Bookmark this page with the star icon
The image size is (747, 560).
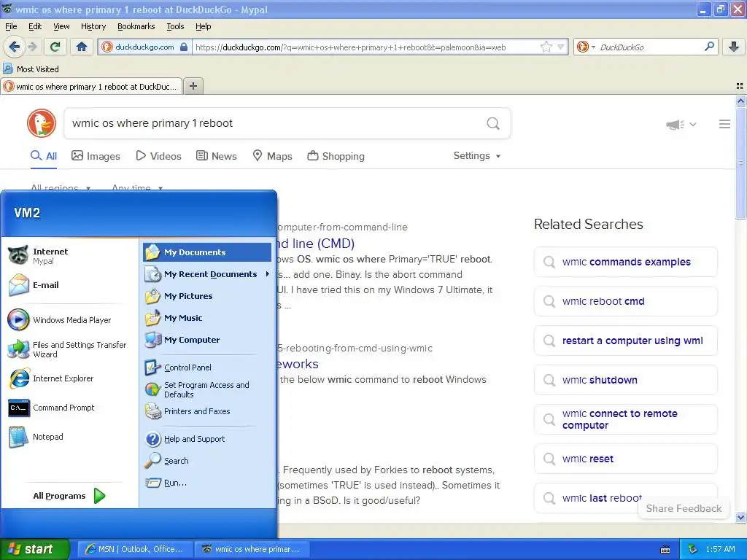pyautogui.click(x=546, y=47)
